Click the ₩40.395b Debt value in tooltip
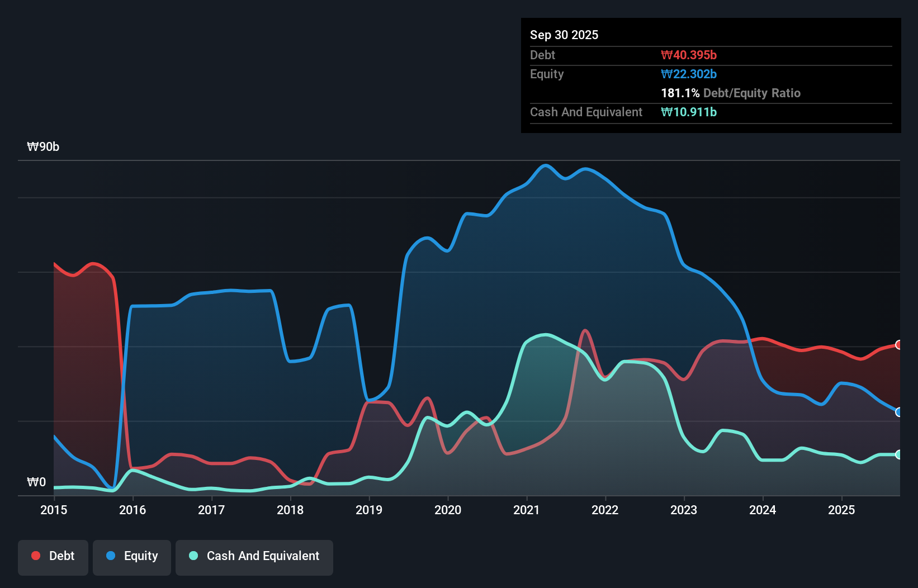This screenshot has width=918, height=588. point(689,55)
